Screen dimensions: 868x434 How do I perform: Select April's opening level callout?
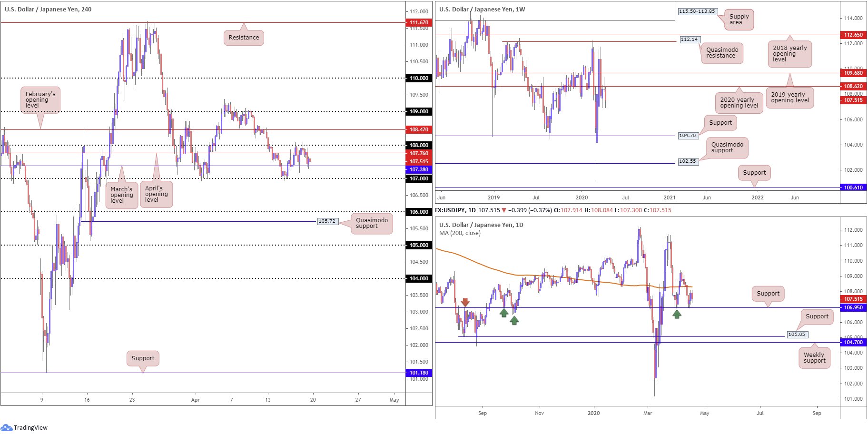pyautogui.click(x=156, y=194)
